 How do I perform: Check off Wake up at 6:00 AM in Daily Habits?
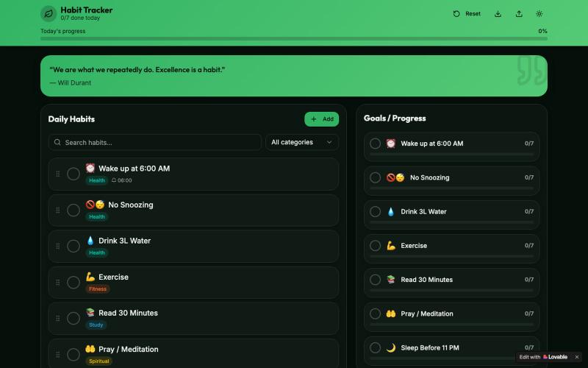pos(73,174)
